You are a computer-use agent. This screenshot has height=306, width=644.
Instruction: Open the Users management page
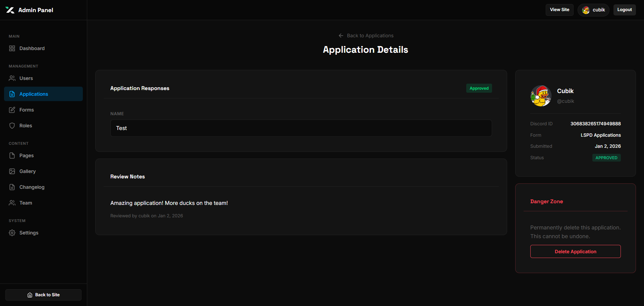click(44, 78)
